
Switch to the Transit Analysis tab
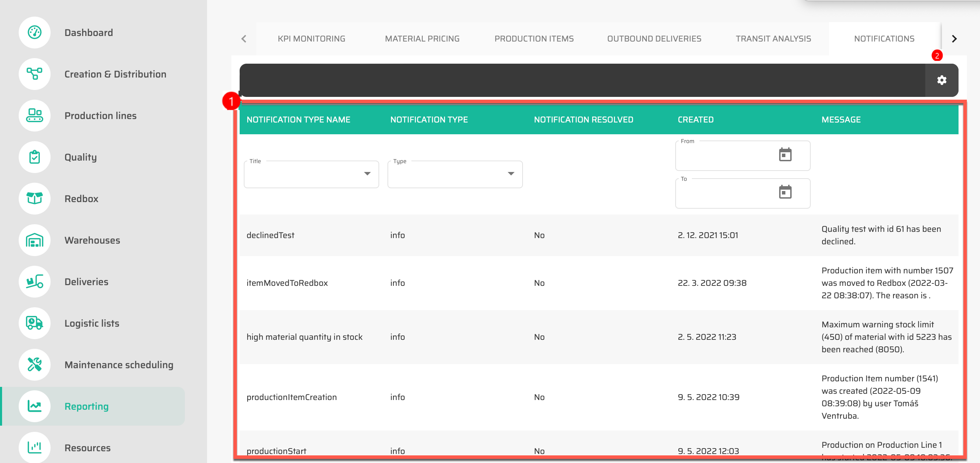[773, 39]
